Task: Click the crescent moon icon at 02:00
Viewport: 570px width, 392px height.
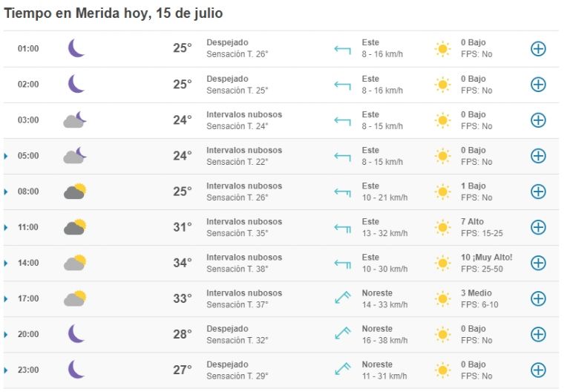Action: tap(76, 84)
